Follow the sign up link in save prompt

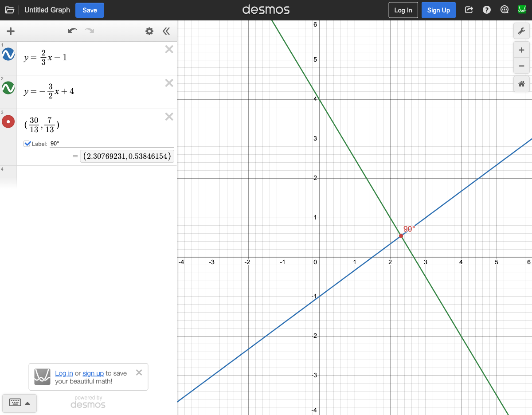click(x=93, y=373)
